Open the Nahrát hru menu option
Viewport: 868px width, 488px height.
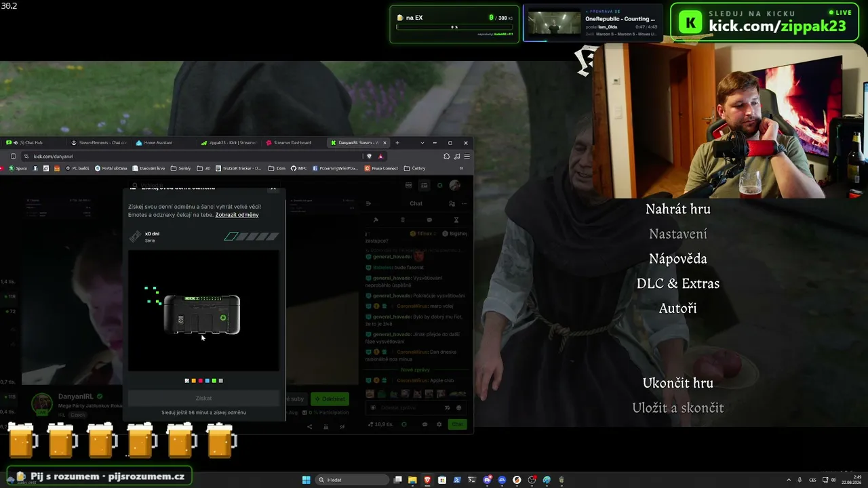pyautogui.click(x=677, y=209)
